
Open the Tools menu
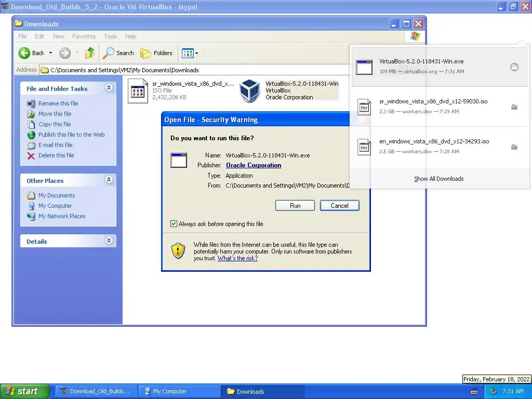[110, 36]
